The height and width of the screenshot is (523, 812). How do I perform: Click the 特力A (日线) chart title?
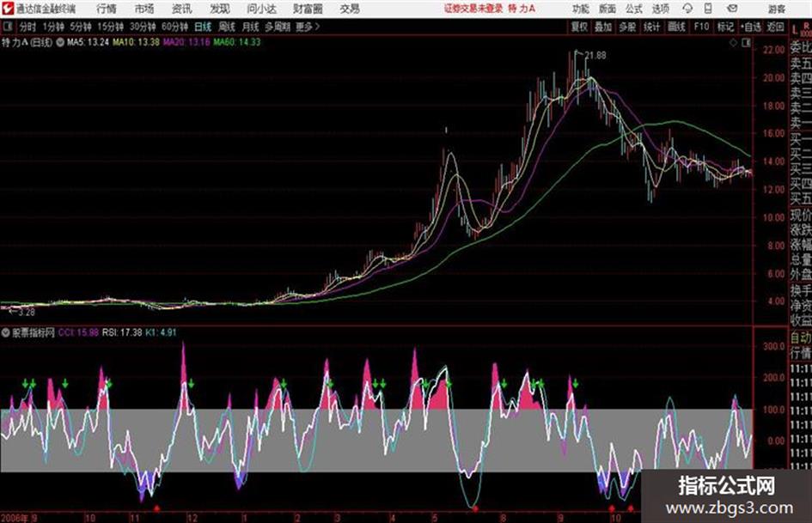tap(27, 42)
